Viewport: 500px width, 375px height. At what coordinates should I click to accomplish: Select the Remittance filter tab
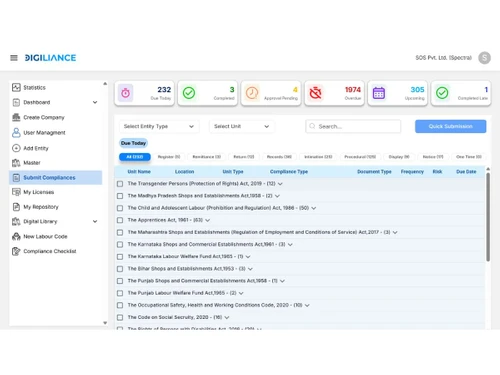207,157
